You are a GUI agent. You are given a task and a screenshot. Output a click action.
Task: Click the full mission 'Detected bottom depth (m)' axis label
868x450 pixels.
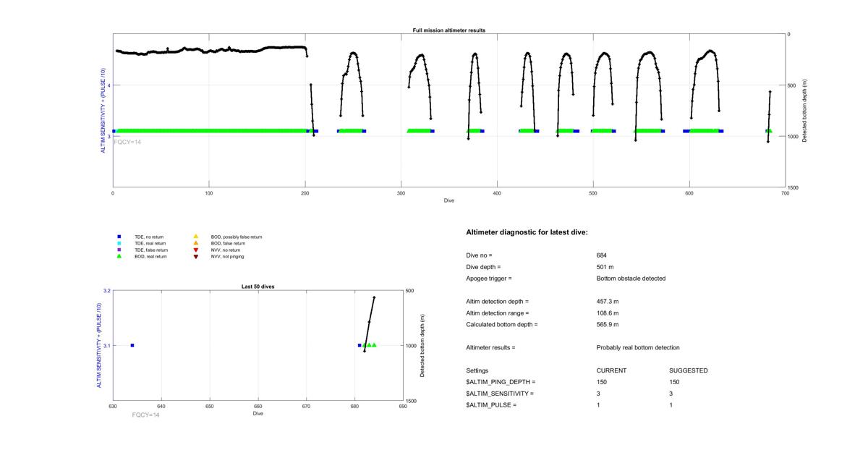(x=804, y=111)
